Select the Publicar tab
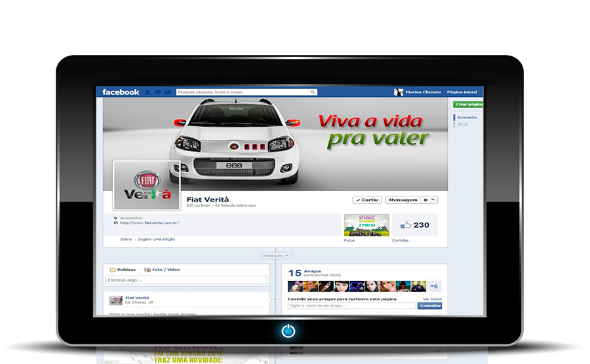590x364 pixels. tap(123, 270)
